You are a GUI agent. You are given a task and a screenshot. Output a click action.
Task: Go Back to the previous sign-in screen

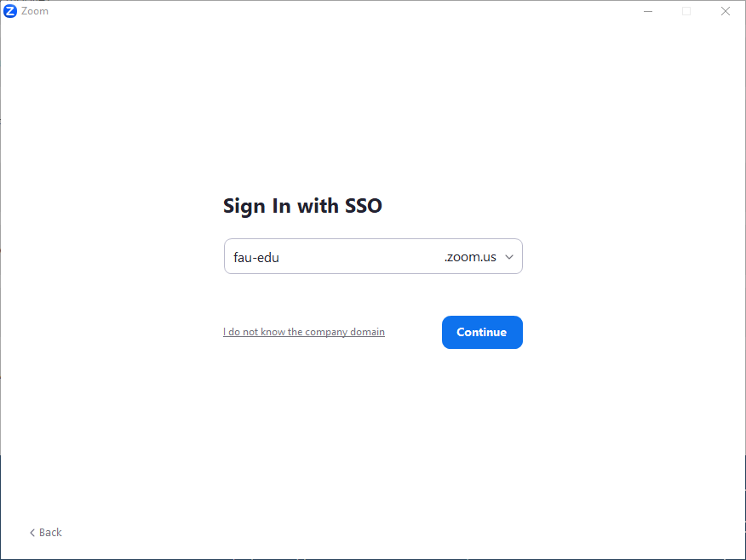click(46, 533)
